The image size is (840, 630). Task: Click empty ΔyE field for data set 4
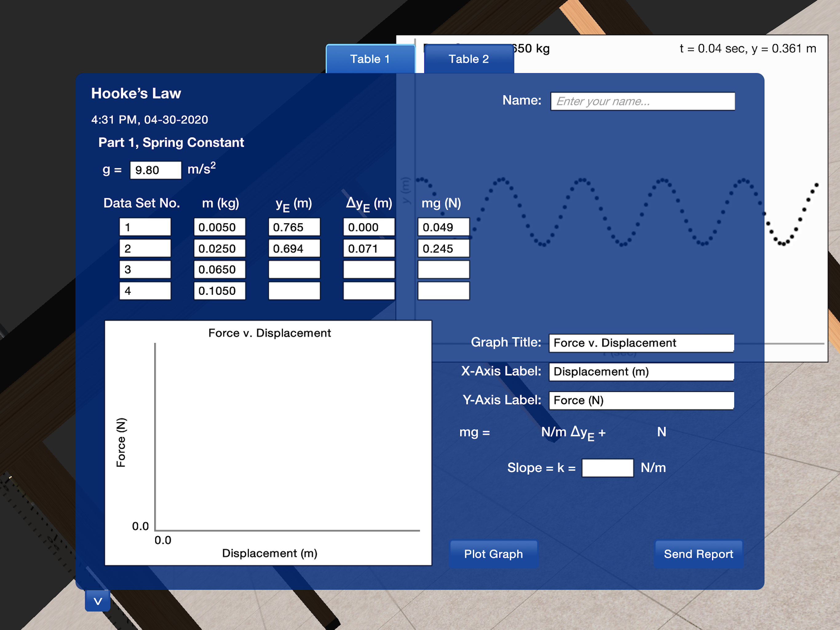tap(369, 291)
